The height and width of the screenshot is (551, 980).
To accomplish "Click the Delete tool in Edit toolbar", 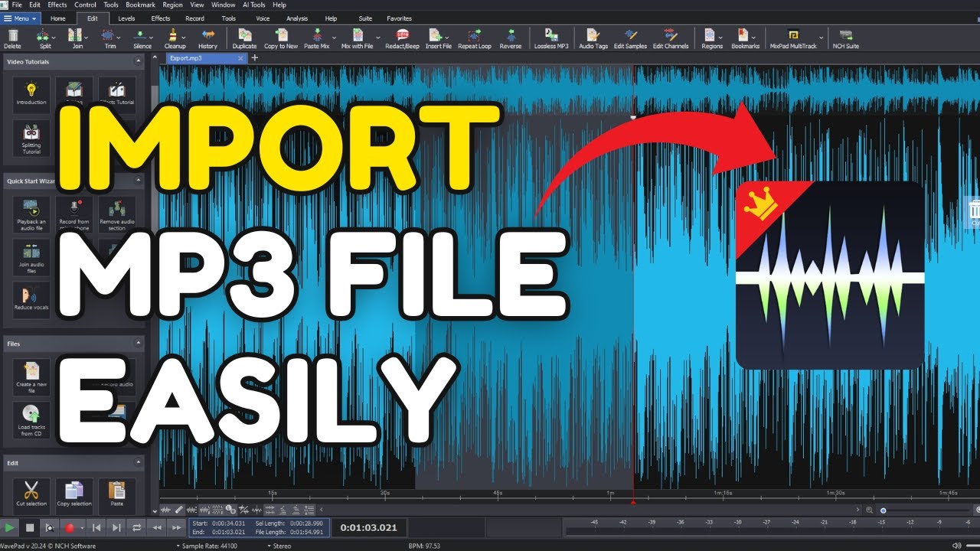I will point(12,38).
